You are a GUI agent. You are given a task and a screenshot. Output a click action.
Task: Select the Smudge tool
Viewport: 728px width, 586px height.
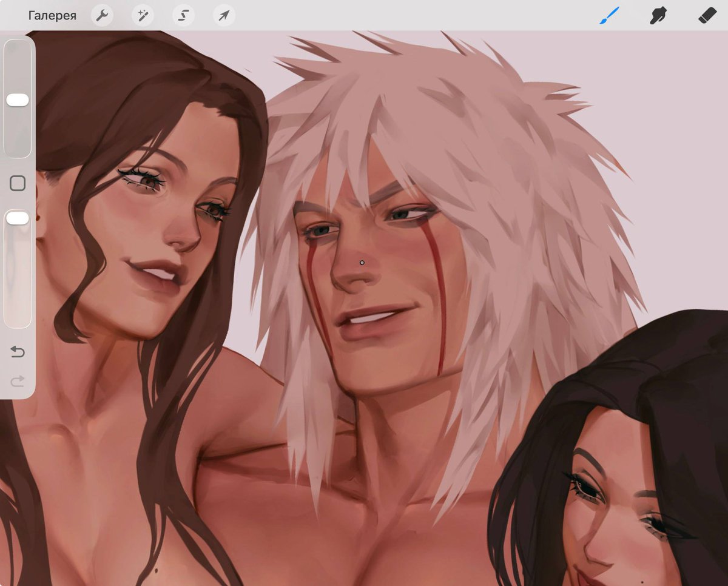[x=658, y=15]
